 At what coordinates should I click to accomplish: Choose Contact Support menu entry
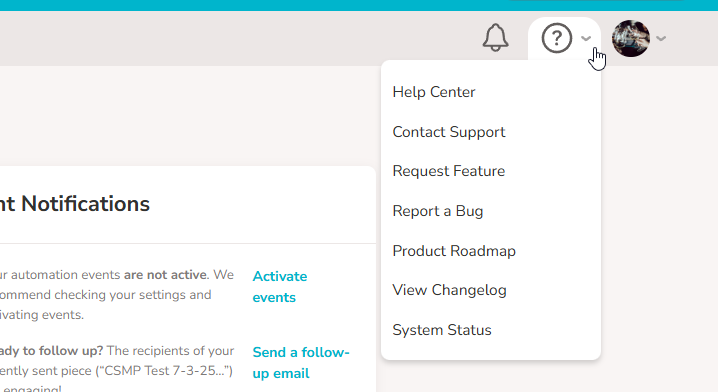coord(449,132)
